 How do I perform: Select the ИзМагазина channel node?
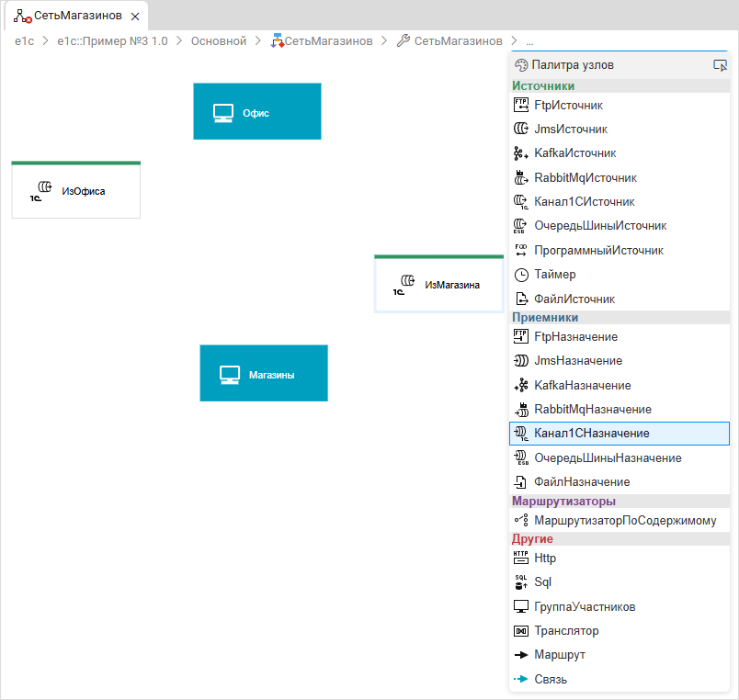coord(439,286)
